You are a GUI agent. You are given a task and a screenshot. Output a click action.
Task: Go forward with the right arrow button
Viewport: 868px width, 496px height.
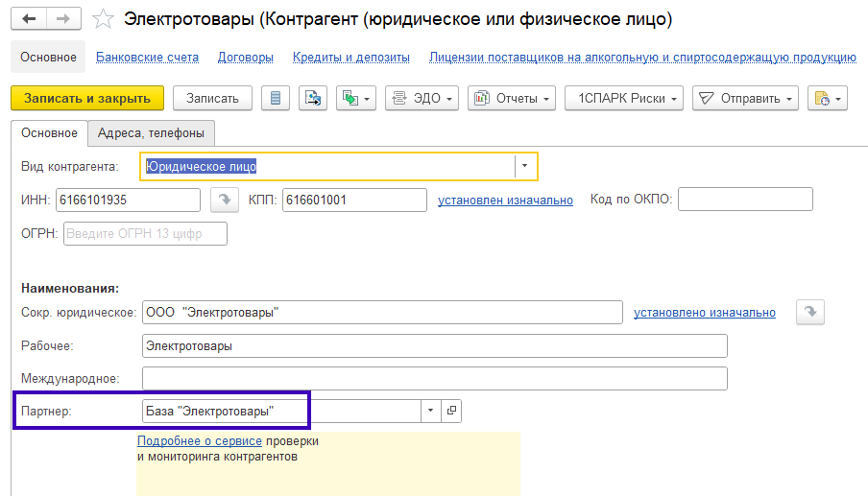pos(63,19)
